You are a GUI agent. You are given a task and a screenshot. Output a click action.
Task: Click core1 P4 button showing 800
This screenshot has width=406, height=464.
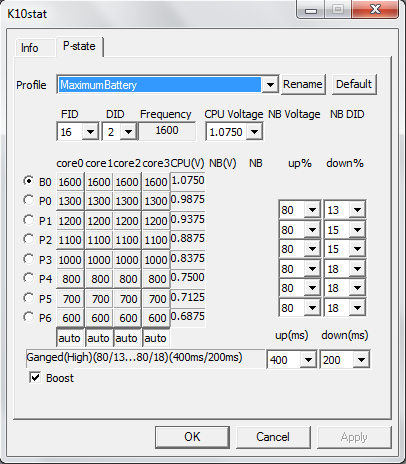pos(99,279)
